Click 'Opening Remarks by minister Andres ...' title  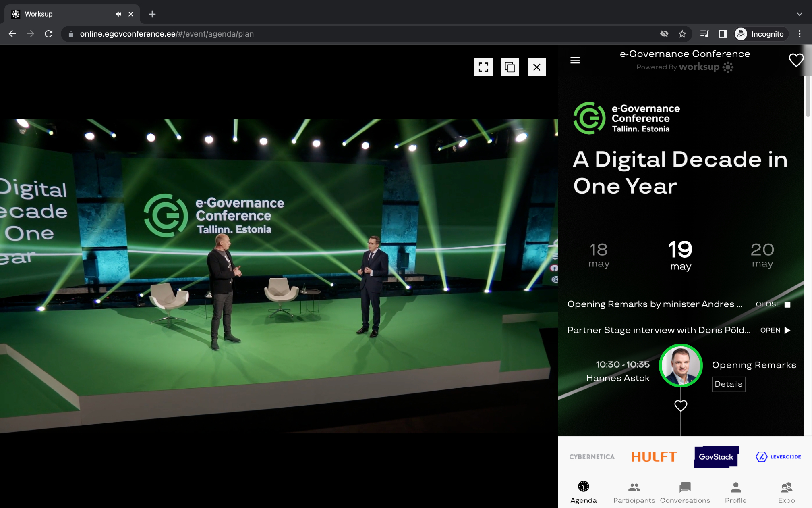pos(655,304)
